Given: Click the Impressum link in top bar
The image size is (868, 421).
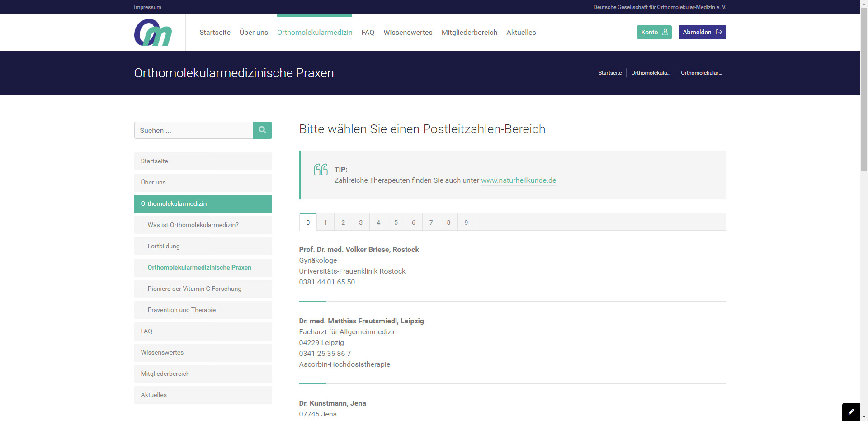Looking at the screenshot, I should click(x=147, y=7).
